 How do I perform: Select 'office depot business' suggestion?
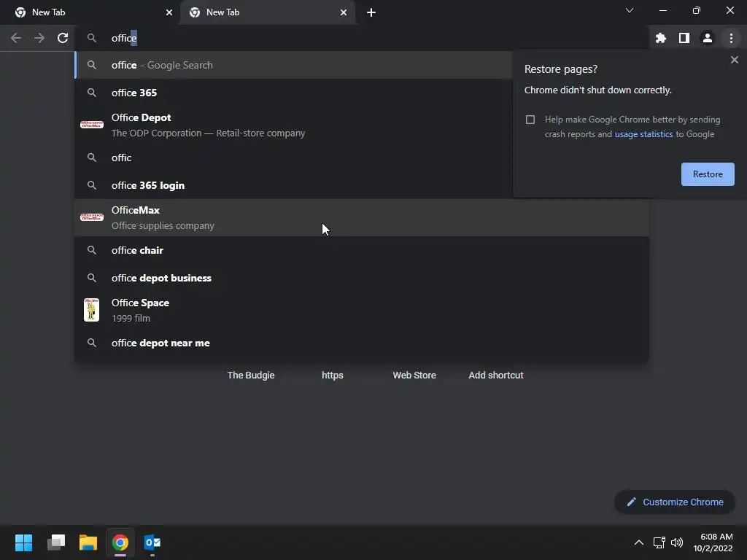[362, 278]
